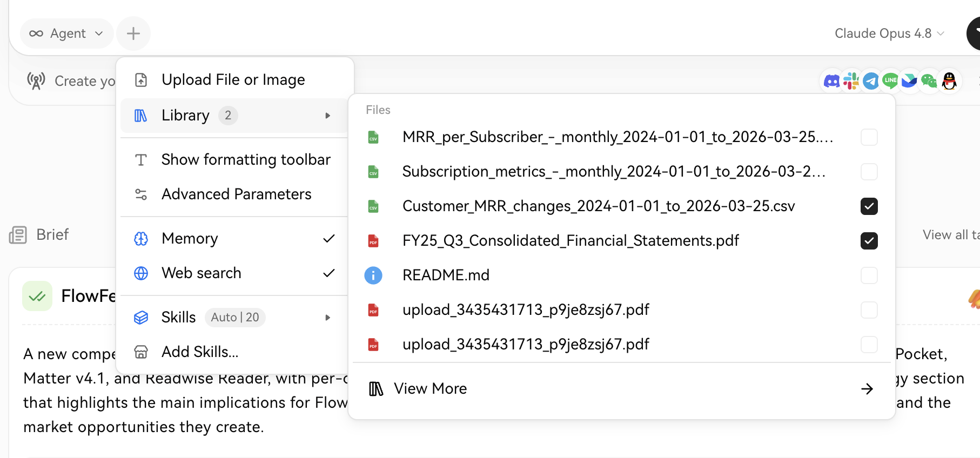This screenshot has height=458, width=980.
Task: Uncheck the Customer_MRR_changes csv checkbox
Action: [x=869, y=206]
